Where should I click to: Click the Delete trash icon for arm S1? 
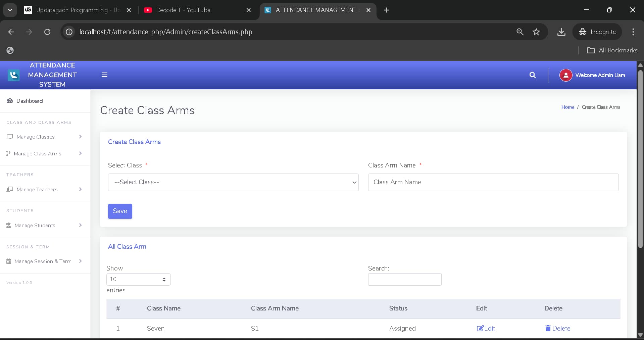pyautogui.click(x=548, y=329)
